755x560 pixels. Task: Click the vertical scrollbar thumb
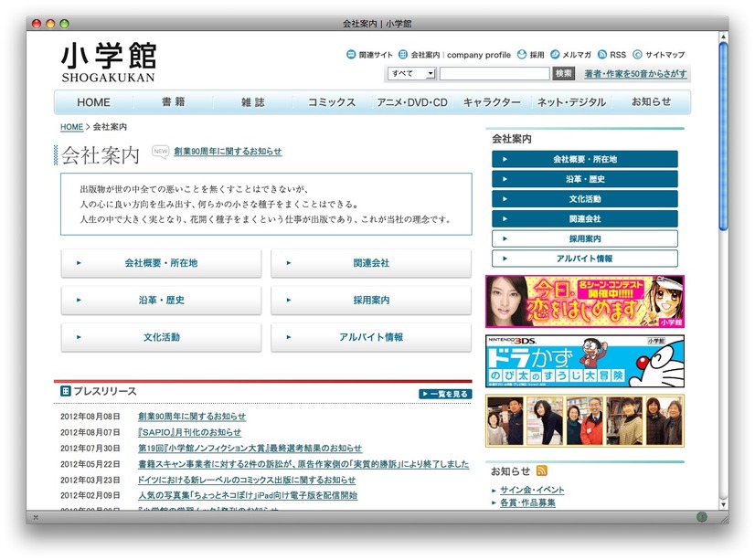coord(723,137)
